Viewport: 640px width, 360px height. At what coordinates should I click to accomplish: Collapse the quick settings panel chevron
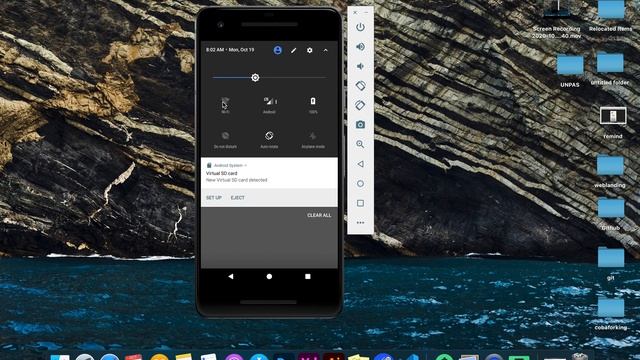[325, 50]
